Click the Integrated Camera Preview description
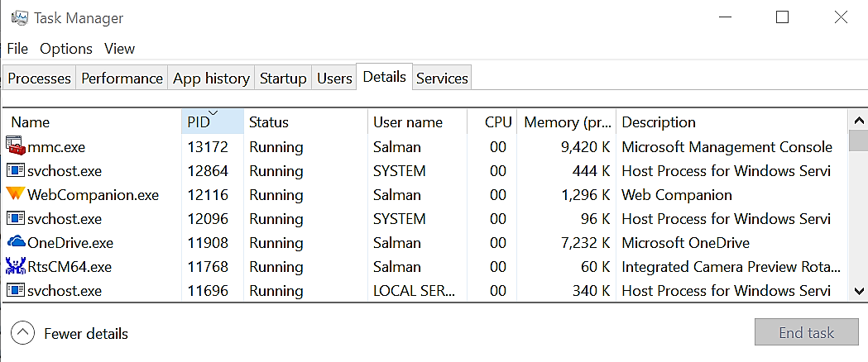Screen dimensions: 868x362 pos(731,267)
